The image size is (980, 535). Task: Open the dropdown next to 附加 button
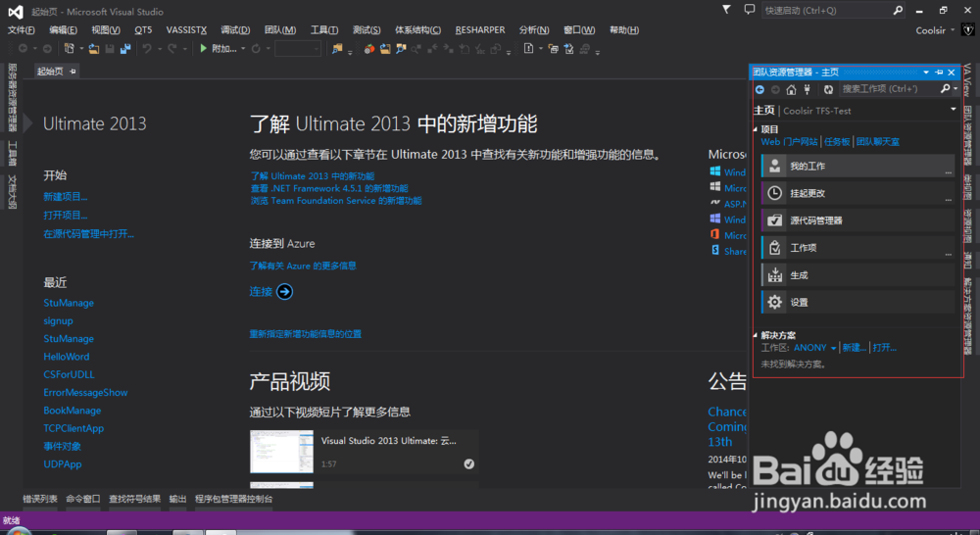pos(242,49)
